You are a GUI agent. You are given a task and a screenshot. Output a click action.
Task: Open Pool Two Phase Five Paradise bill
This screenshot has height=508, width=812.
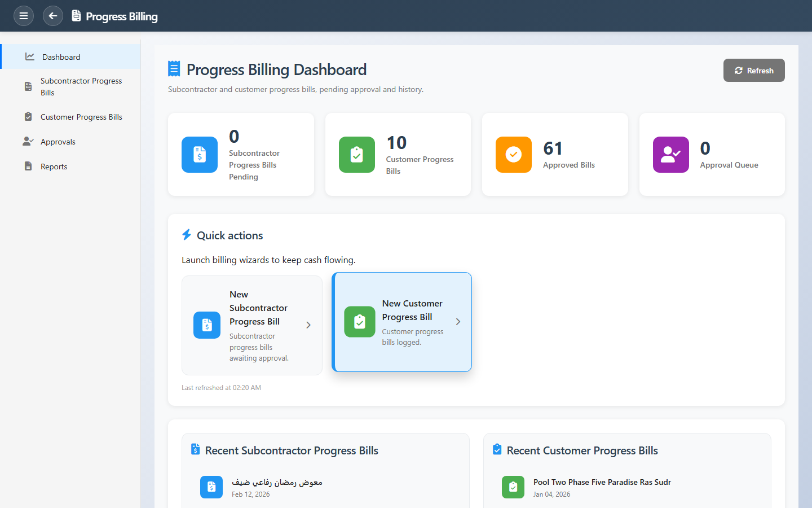coord(602,482)
